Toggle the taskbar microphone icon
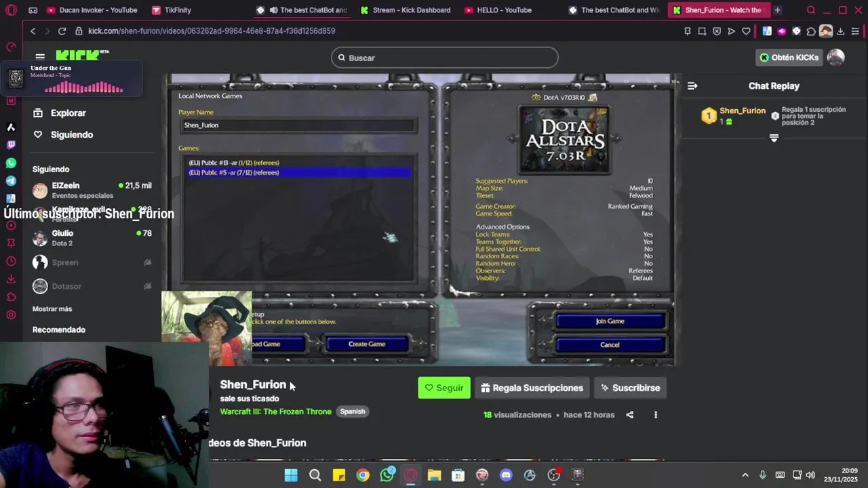The image size is (868, 488). tap(762, 475)
